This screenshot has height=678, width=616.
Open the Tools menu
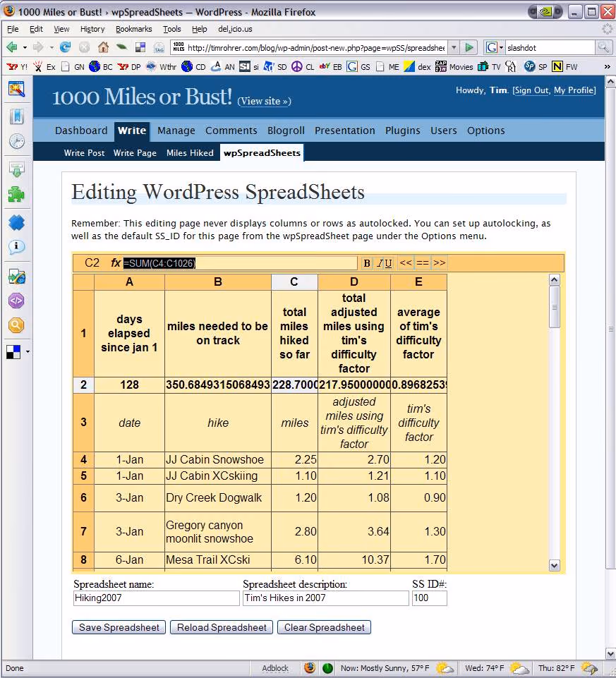tap(171, 29)
